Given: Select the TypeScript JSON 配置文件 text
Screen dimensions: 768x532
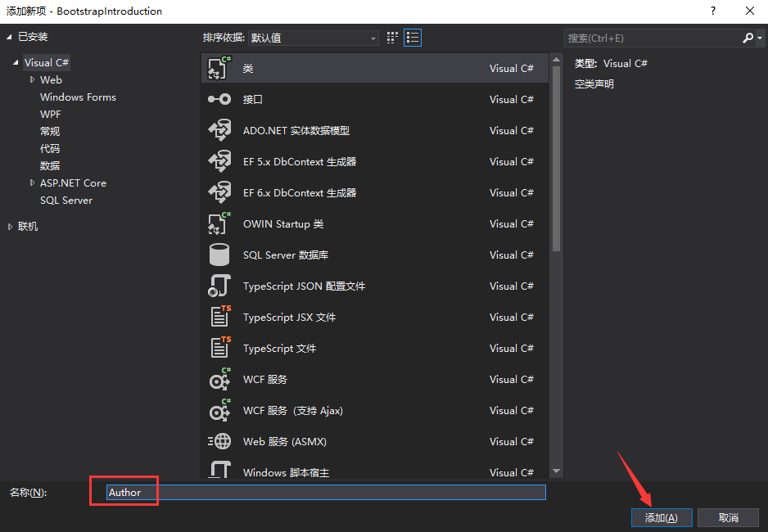Looking at the screenshot, I should pos(304,286).
